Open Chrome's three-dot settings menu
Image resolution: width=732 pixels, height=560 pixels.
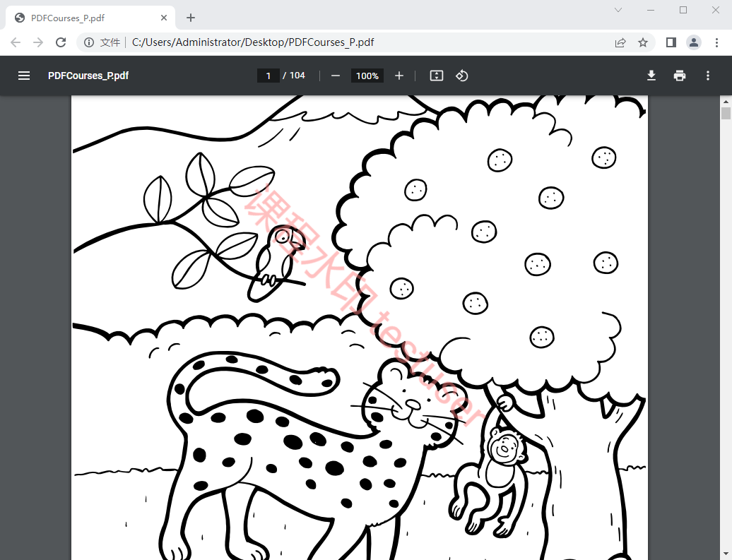(x=716, y=42)
